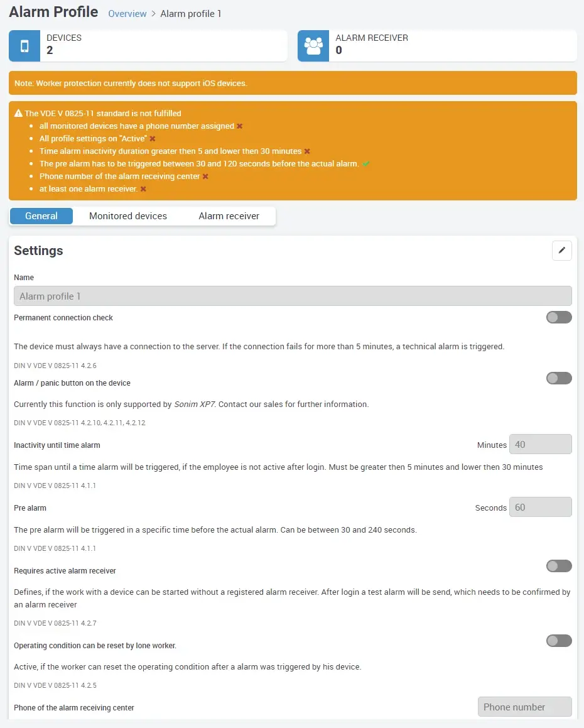Screen dimensions: 584x728
Task: Toggle operating condition reset by lone worker
Action: click(x=558, y=640)
